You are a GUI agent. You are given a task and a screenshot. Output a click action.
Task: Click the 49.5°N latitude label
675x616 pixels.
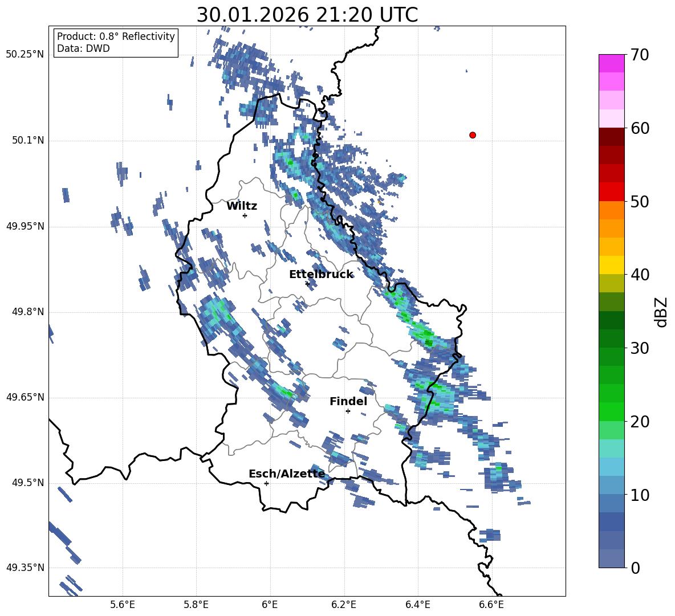point(29,483)
